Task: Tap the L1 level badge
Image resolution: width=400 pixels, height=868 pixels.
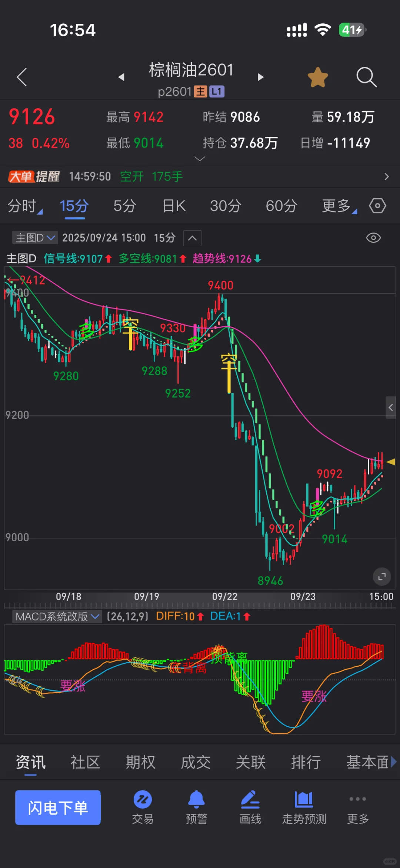Action: [217, 92]
